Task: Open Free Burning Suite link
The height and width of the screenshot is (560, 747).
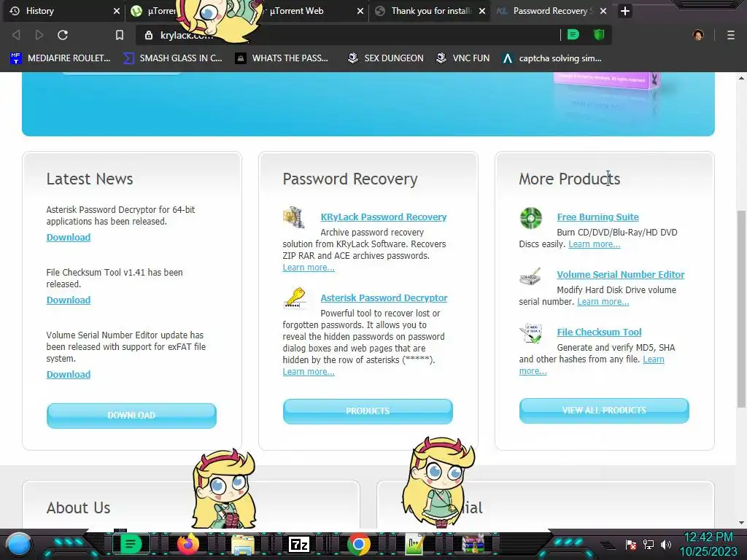Action: (x=598, y=217)
